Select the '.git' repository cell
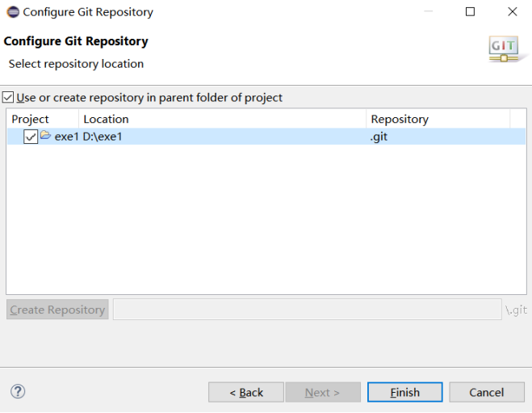This screenshot has width=532, height=413. 379,137
